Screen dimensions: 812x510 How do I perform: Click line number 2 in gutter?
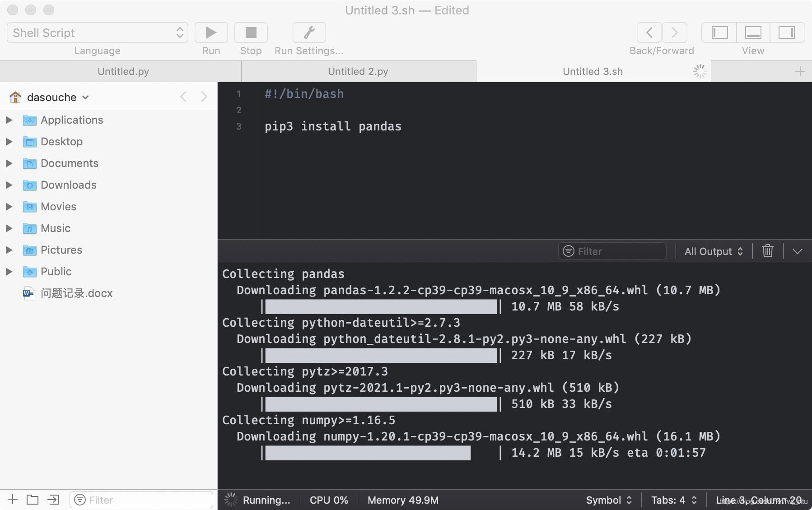(239, 110)
